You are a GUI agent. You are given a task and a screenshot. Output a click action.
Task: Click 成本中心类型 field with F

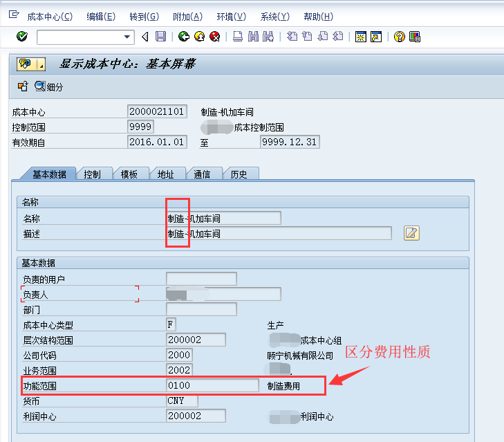pyautogui.click(x=171, y=324)
